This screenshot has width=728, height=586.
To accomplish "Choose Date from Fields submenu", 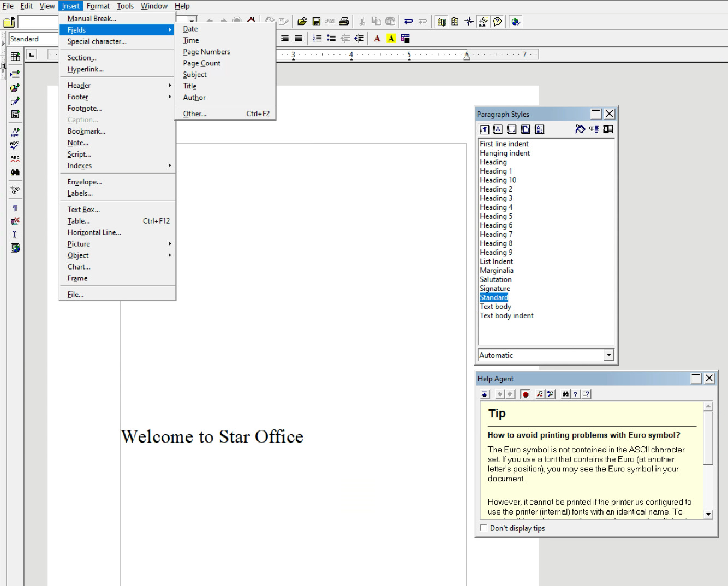I will pyautogui.click(x=225, y=29).
